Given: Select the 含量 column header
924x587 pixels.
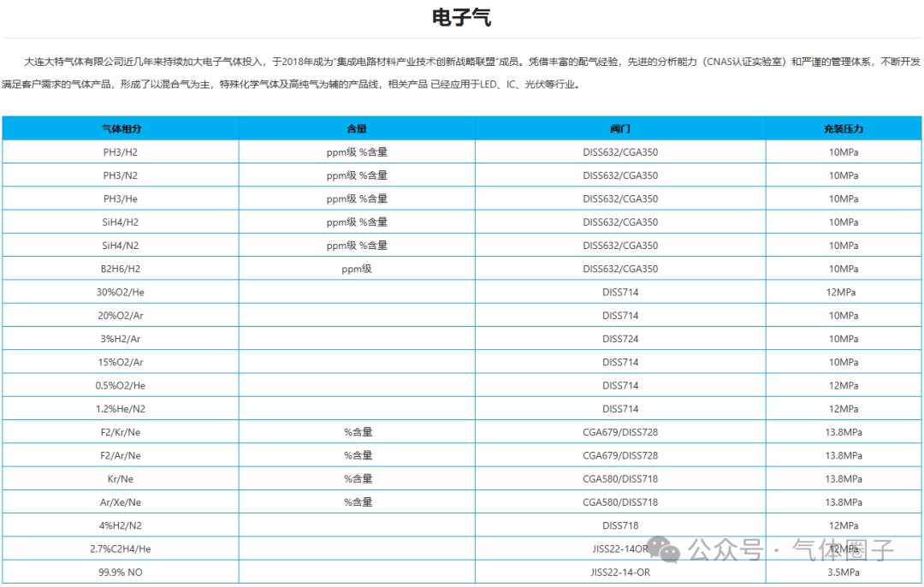Looking at the screenshot, I should (357, 128).
